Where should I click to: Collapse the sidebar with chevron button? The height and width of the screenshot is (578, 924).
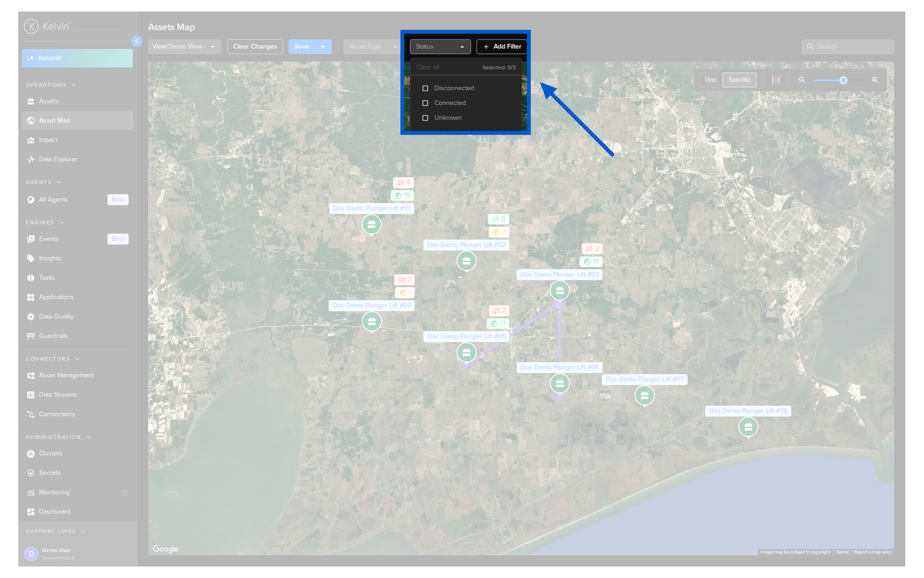[x=137, y=41]
